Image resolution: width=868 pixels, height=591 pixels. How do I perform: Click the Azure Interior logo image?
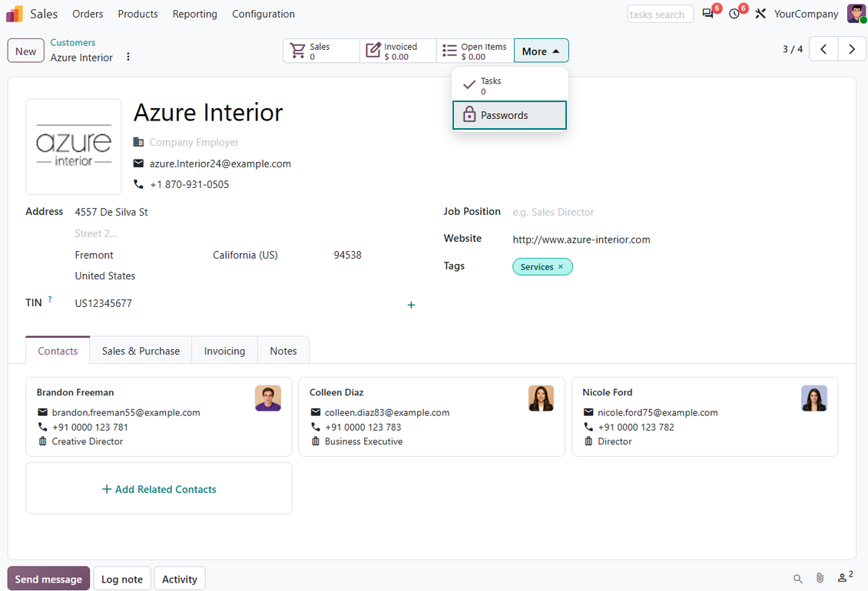click(x=74, y=147)
